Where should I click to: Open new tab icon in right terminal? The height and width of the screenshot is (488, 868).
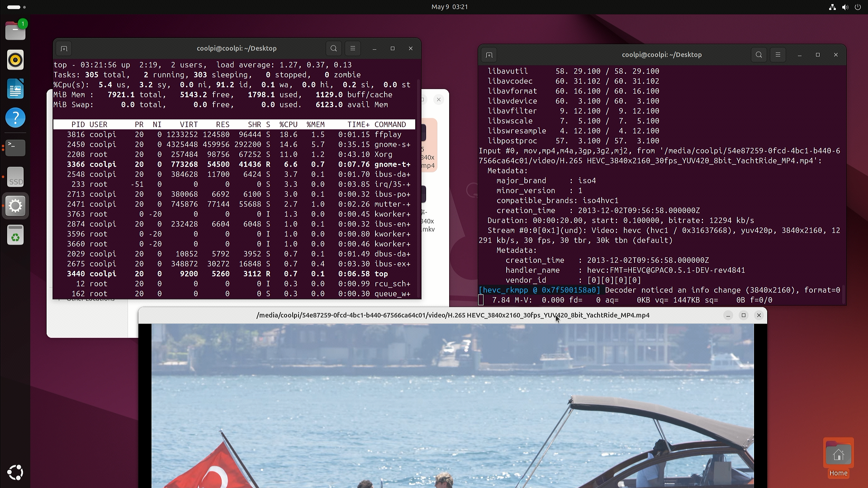(489, 55)
